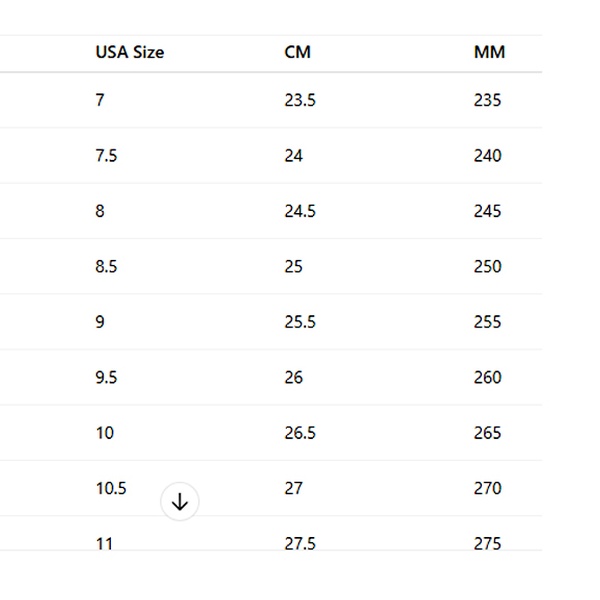Click the 24.5 CM value
The image size is (600, 600).
300,211
